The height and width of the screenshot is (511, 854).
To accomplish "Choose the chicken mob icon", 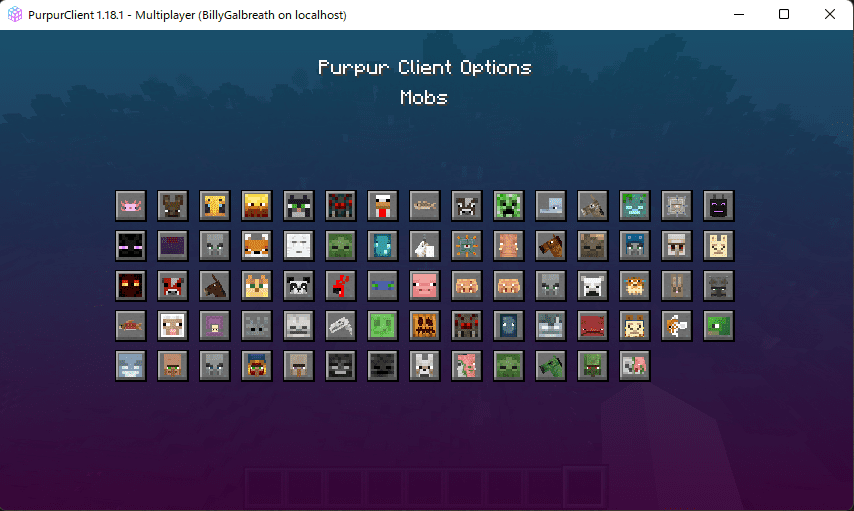I will 383,205.
